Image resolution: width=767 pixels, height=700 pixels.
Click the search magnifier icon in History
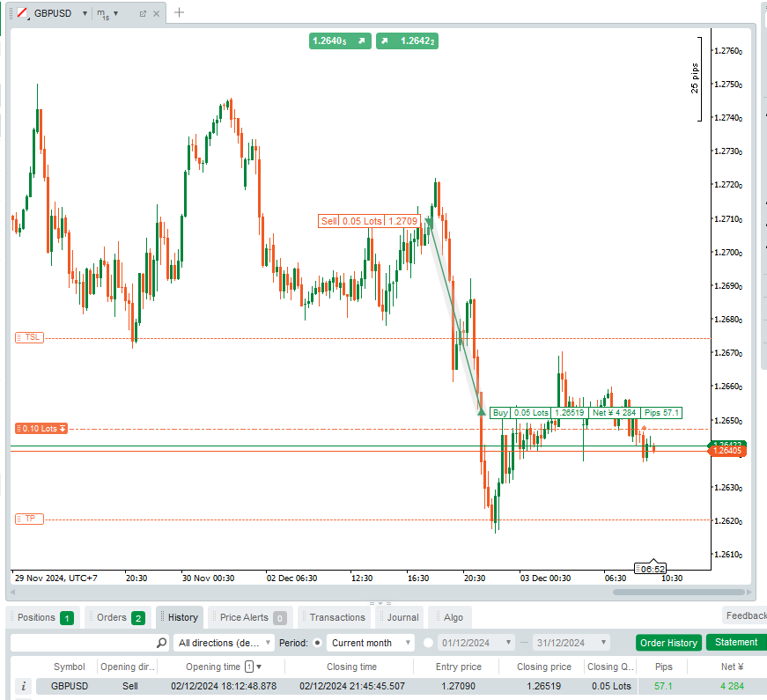click(161, 643)
